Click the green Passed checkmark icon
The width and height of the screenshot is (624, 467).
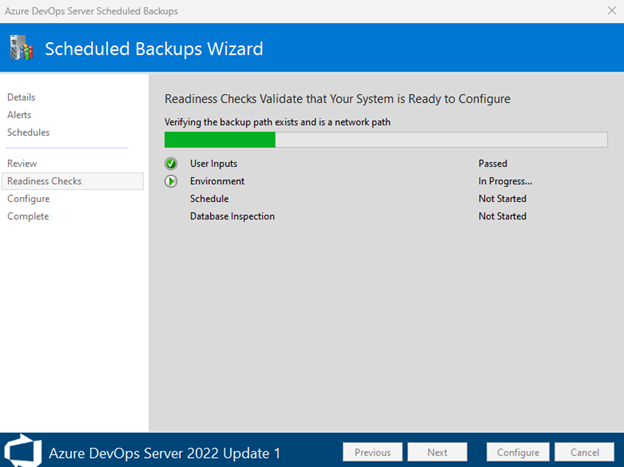(171, 163)
